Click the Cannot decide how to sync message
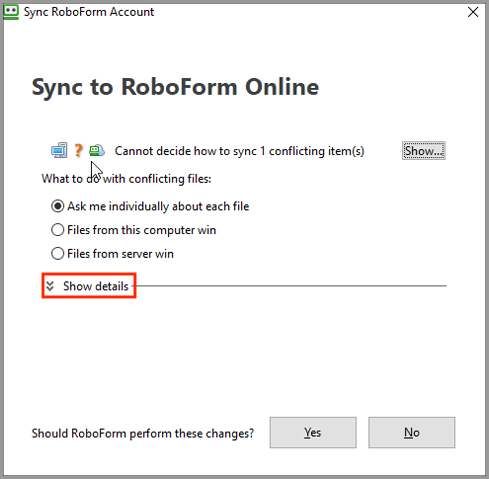The height and width of the screenshot is (479, 489). [x=239, y=151]
